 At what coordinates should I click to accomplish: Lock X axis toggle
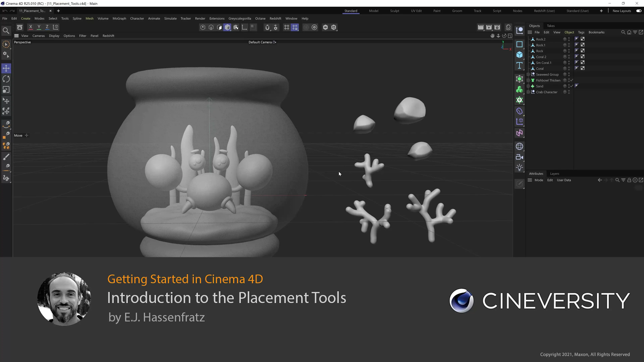pyautogui.click(x=31, y=27)
